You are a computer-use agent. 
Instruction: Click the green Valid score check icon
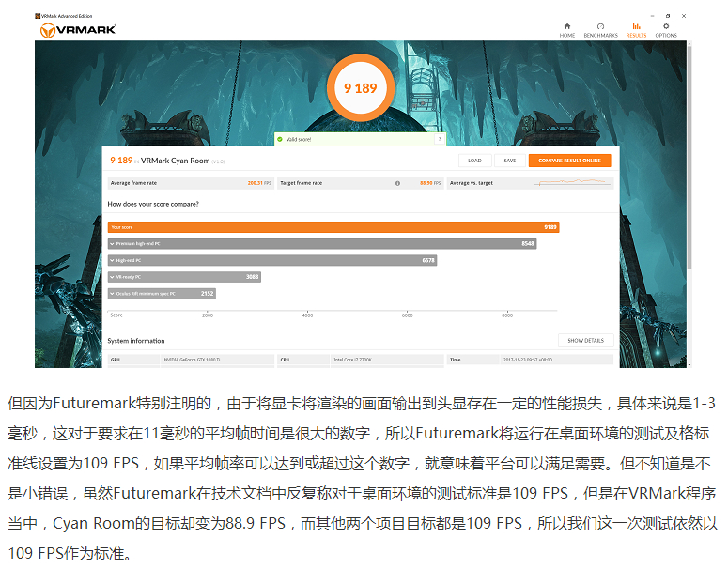(x=280, y=139)
